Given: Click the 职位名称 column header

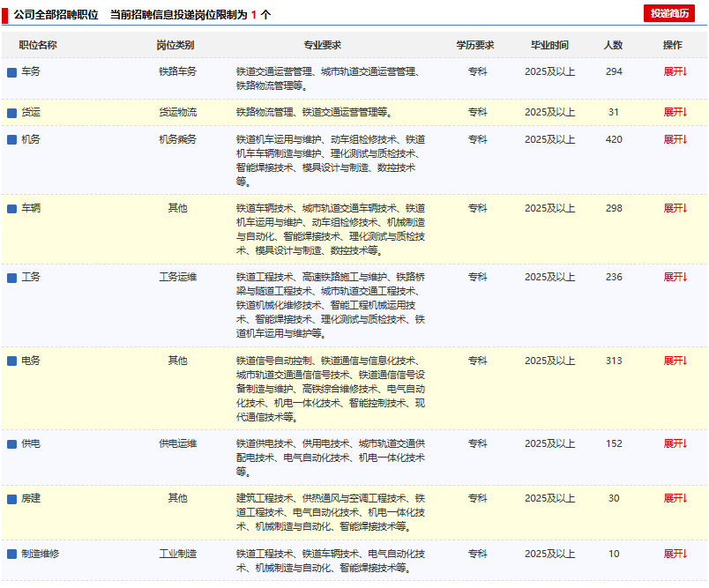Looking at the screenshot, I should click(x=38, y=45).
